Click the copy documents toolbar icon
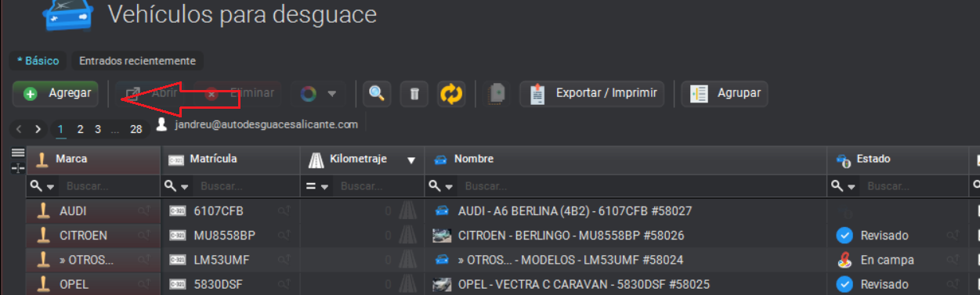Viewport: 980px width, 295px height. coord(497,93)
